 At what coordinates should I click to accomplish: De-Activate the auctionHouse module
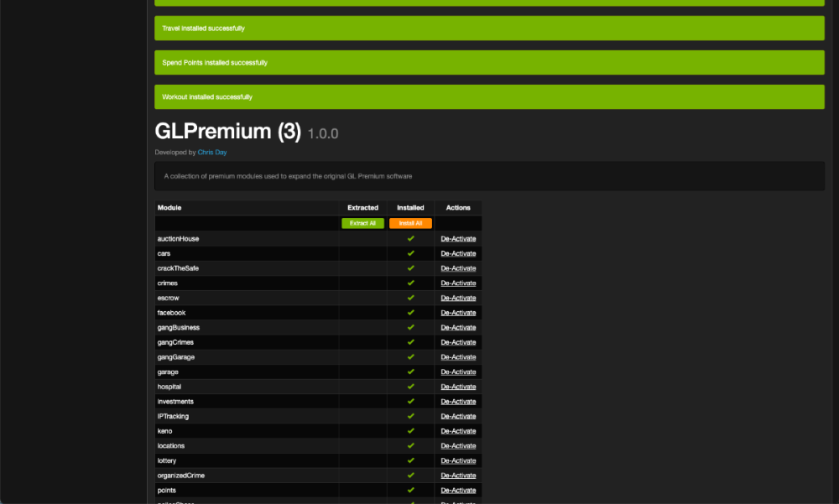[458, 239]
